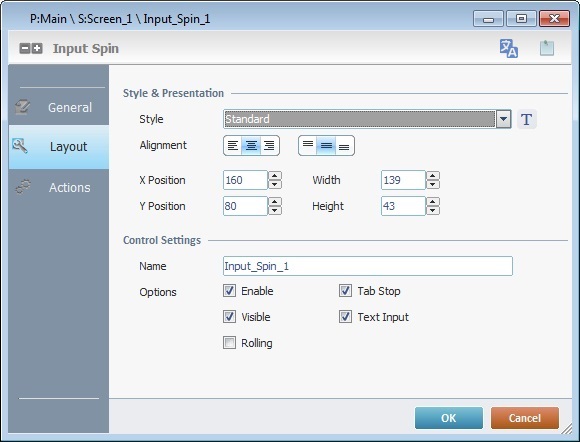Toggle the Visible checkbox
The image size is (580, 442).
(x=229, y=317)
